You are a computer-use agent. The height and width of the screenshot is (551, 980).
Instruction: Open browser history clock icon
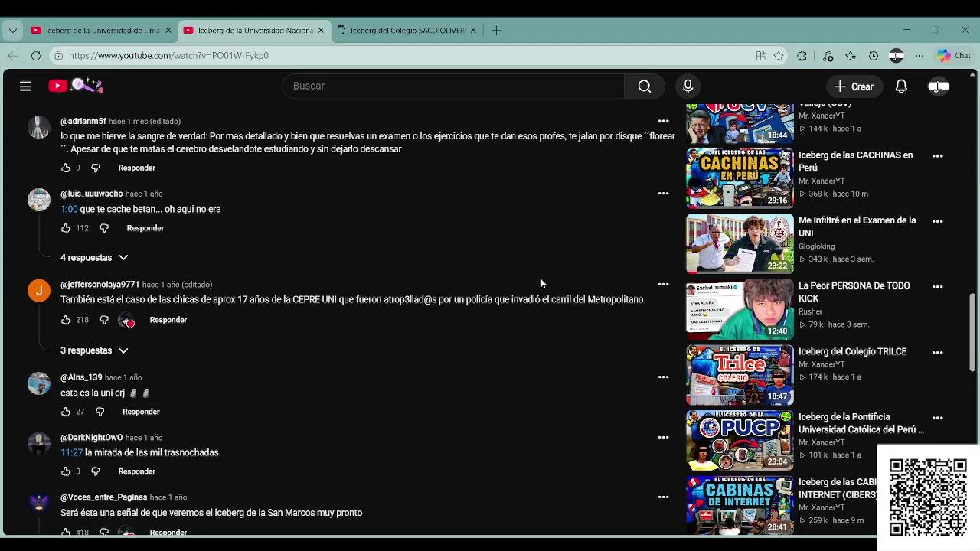[874, 55]
